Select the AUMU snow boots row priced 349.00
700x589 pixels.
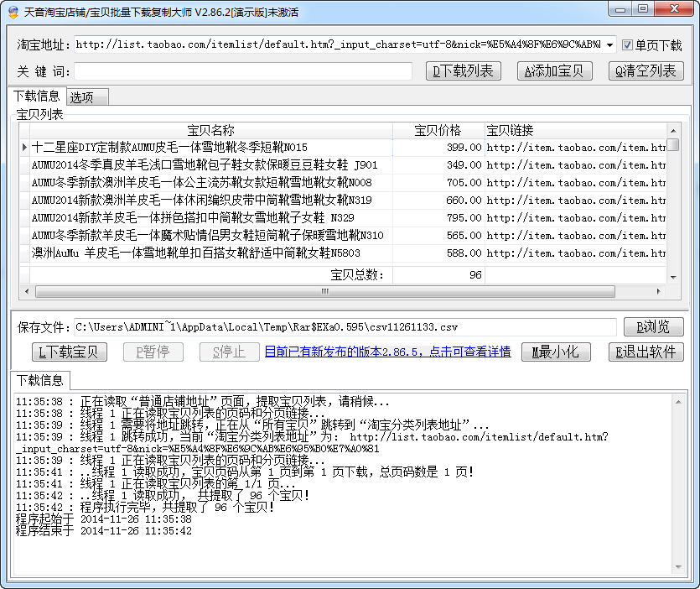(x=210, y=164)
